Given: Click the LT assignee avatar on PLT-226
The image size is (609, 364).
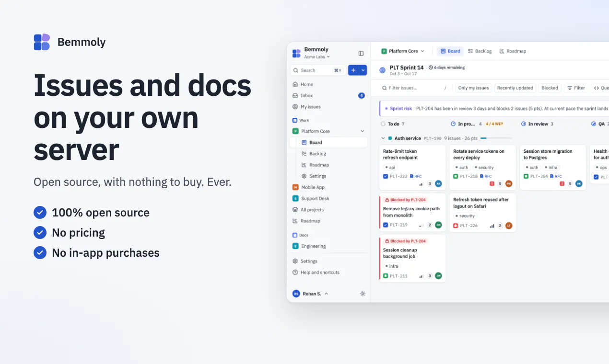Looking at the screenshot, I should click(509, 226).
